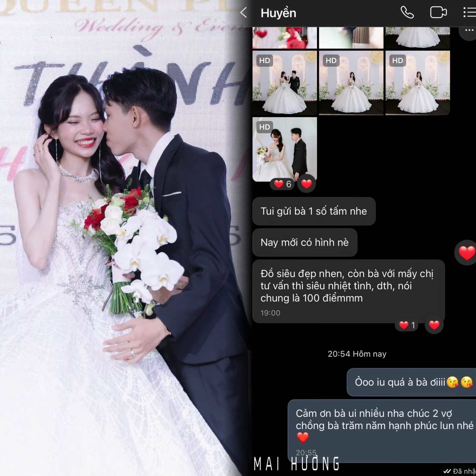Screen dimensions: 476x476
Task: View the 6 hearts reaction count
Action: pyautogui.click(x=283, y=184)
